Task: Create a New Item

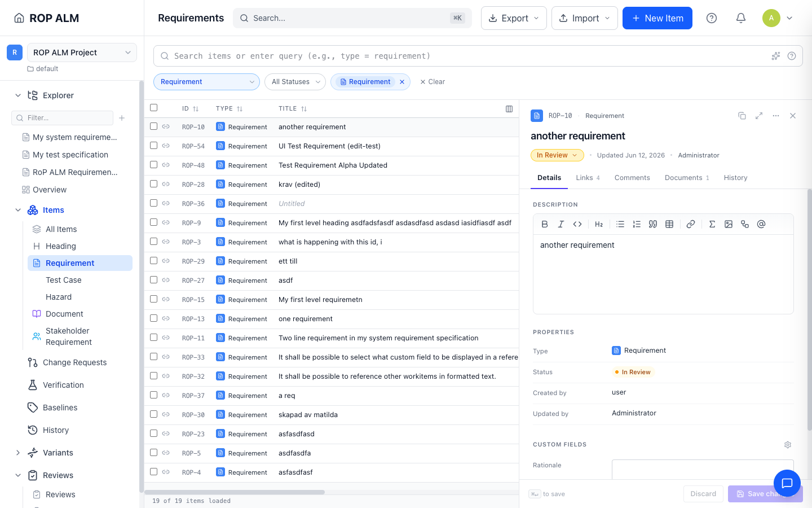Action: [657, 18]
